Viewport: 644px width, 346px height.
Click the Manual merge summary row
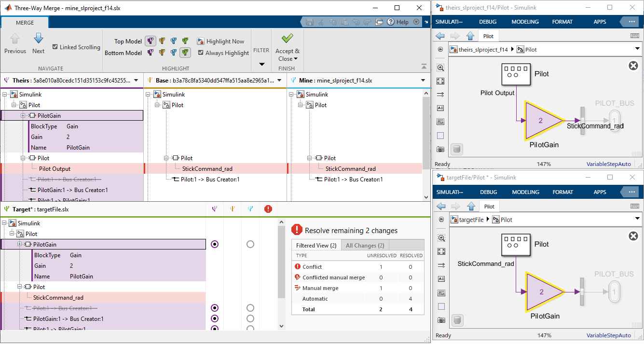(x=358, y=288)
